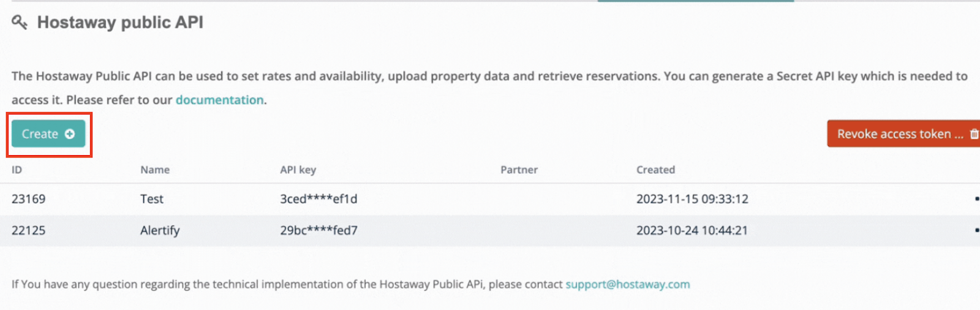This screenshot has height=310, width=980.
Task: Select the row with ID 23169
Action: (x=29, y=199)
